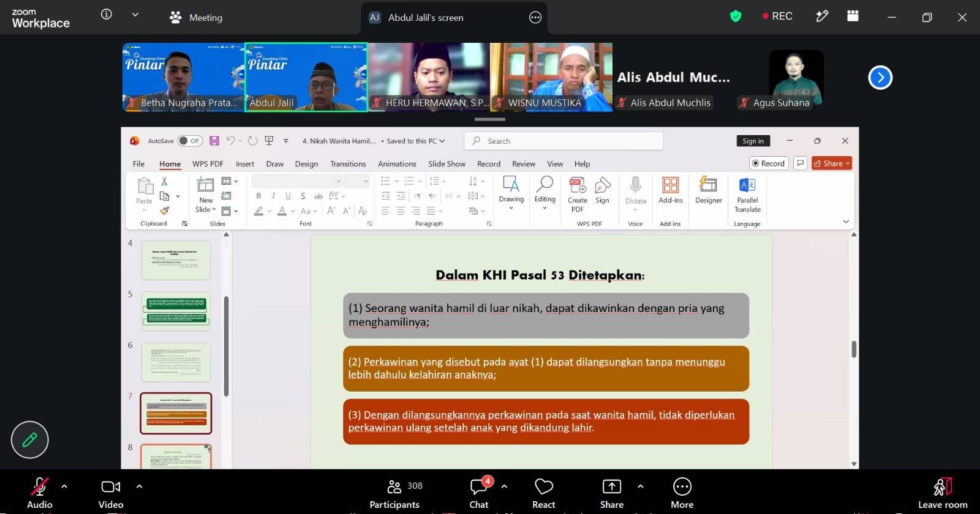Click the Sign icon in WPS PDF group
This screenshot has width=980, height=514.
coord(602,190)
